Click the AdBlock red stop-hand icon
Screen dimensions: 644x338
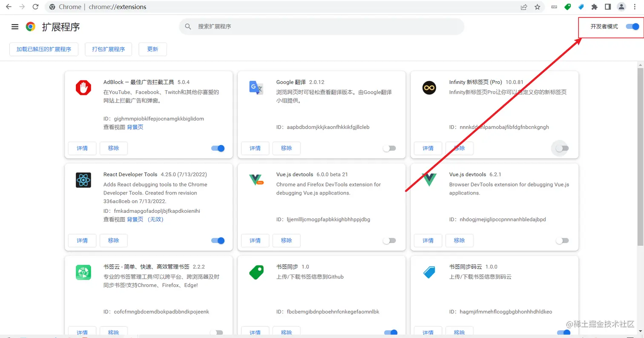(83, 88)
